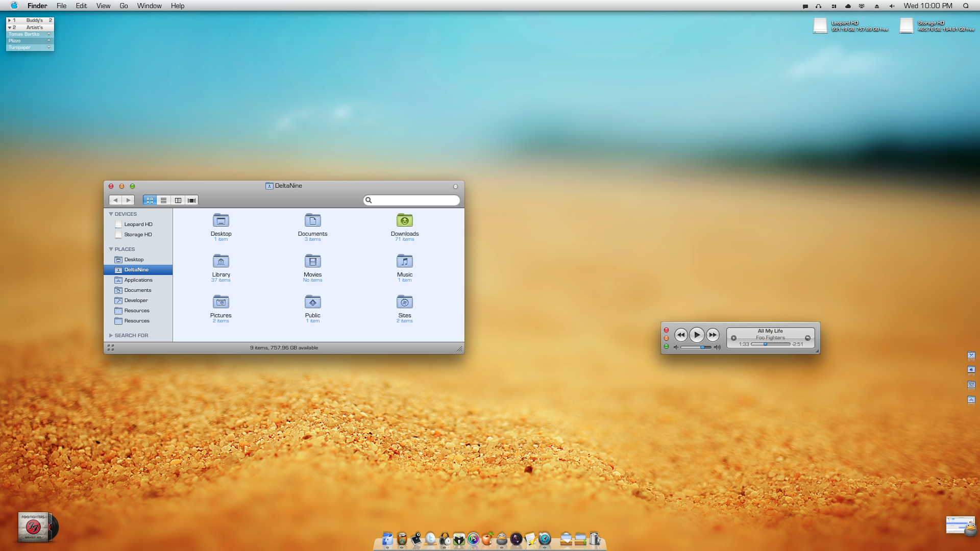Screen dimensions: 980x551
Task: Click the song progress bar
Action: [x=771, y=344]
